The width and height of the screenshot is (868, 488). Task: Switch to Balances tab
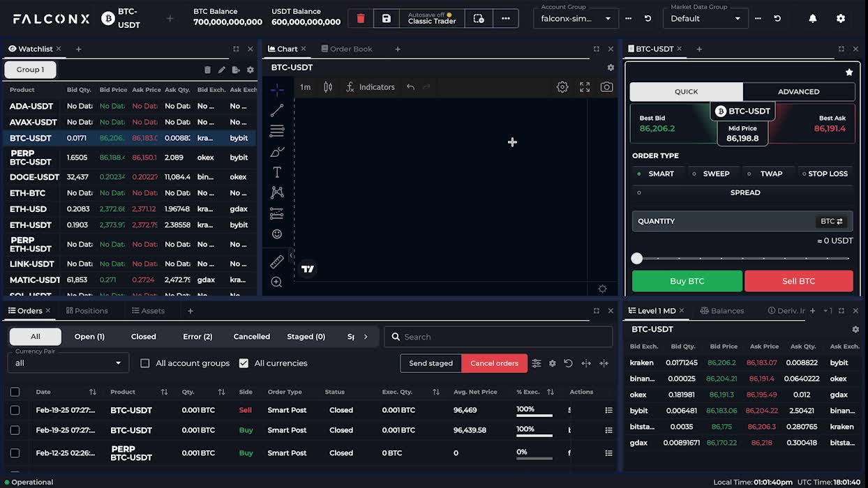(722, 311)
